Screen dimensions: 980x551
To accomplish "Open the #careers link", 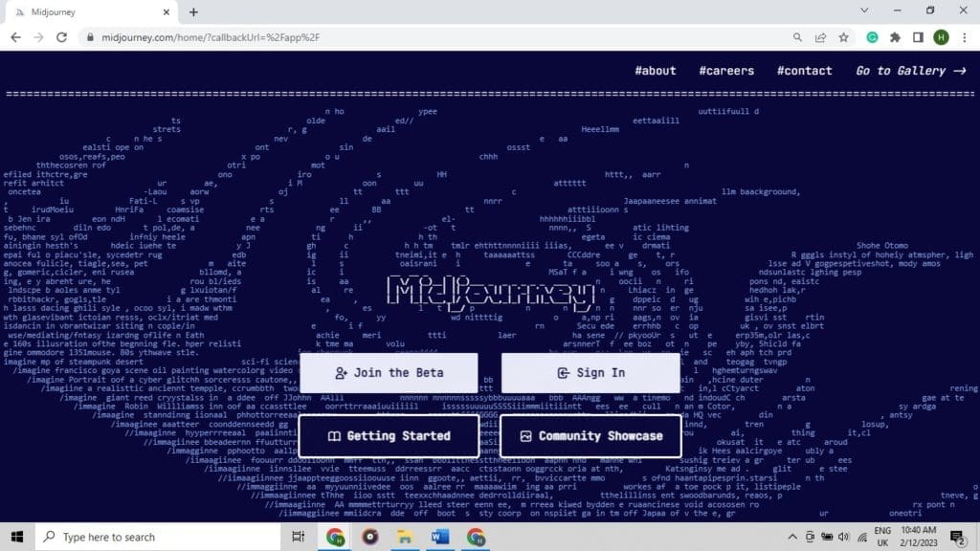I will [726, 71].
